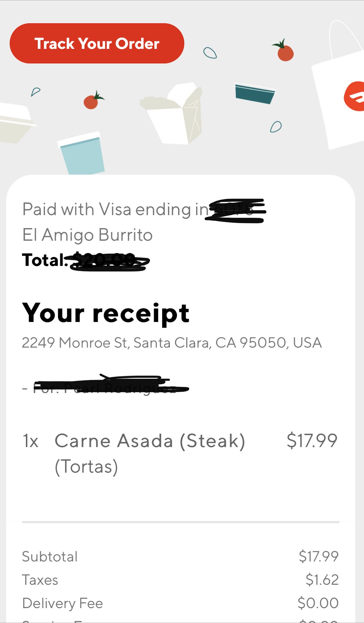Tap the Monroe St delivery address
Viewport: 364px width, 623px height.
coord(171,343)
